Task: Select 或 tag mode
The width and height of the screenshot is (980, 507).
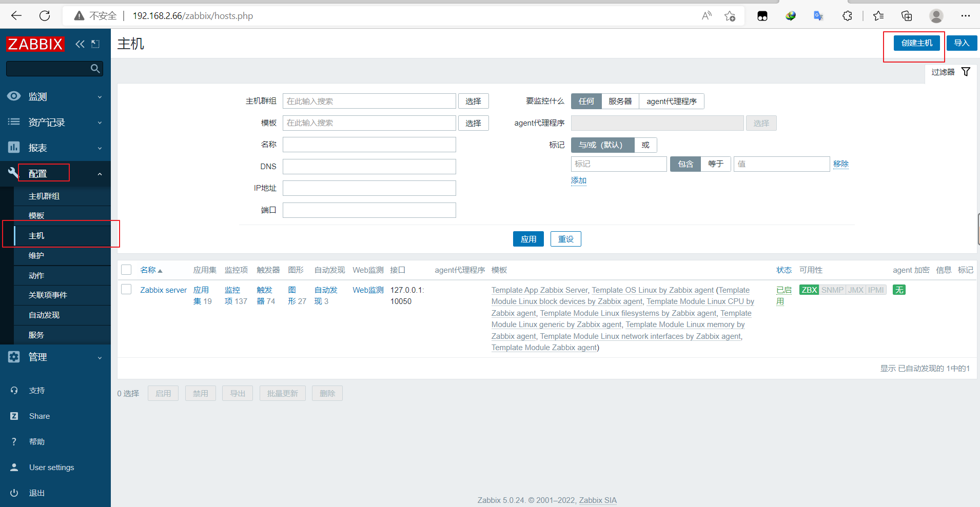Action: point(645,145)
